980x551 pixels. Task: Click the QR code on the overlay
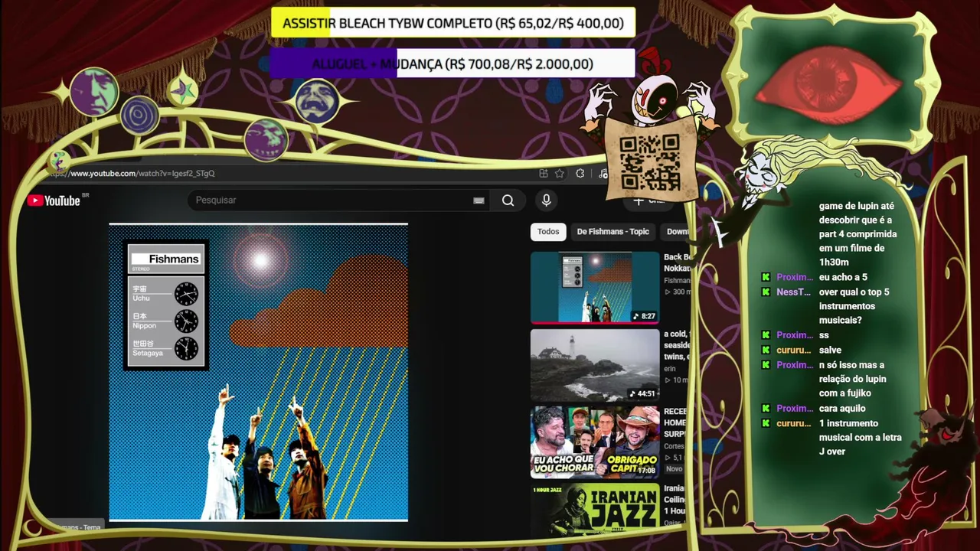click(650, 162)
